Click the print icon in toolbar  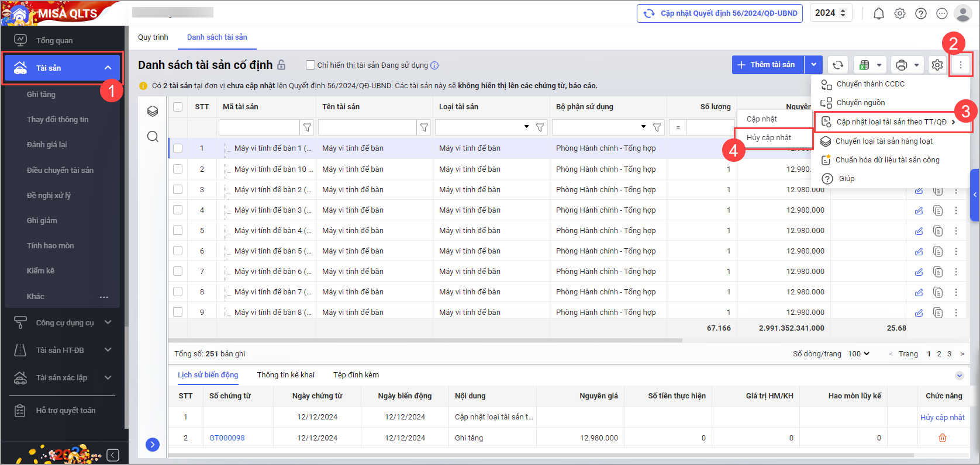coord(902,65)
